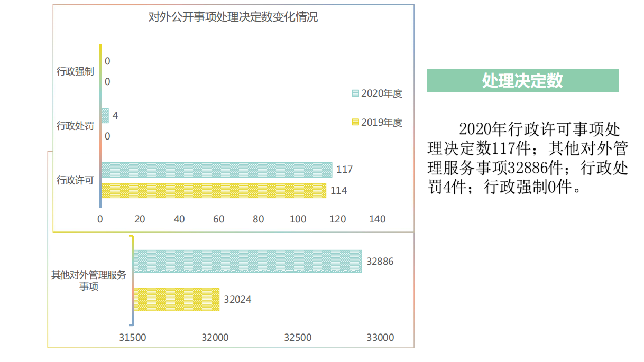This screenshot has height=362, width=644.
Task: Click the 32886 data label
Action: 380,262
